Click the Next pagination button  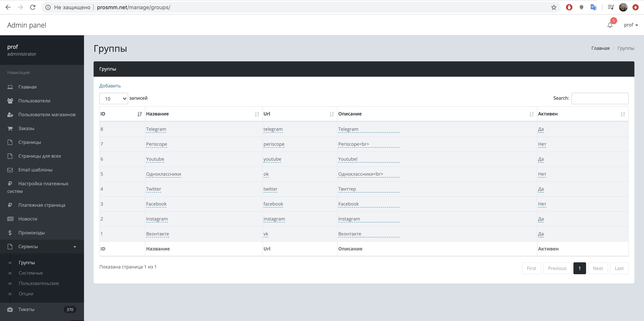click(598, 268)
